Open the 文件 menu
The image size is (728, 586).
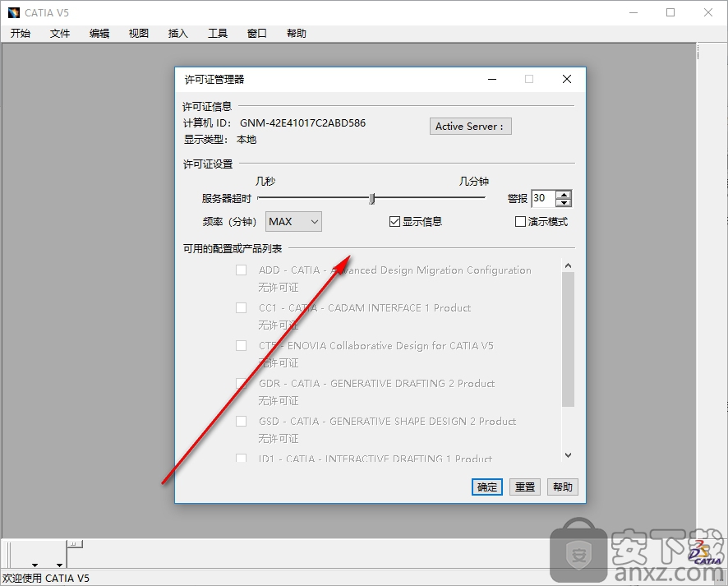click(x=60, y=34)
